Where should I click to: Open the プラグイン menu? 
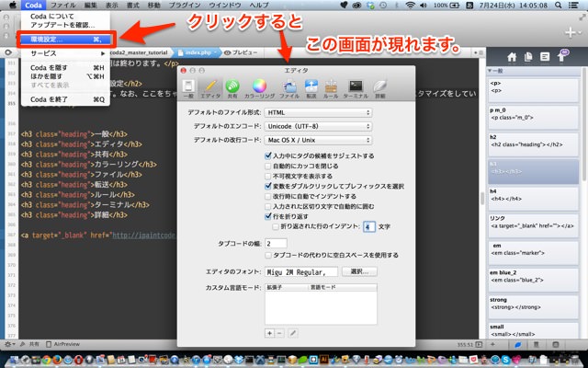185,6
